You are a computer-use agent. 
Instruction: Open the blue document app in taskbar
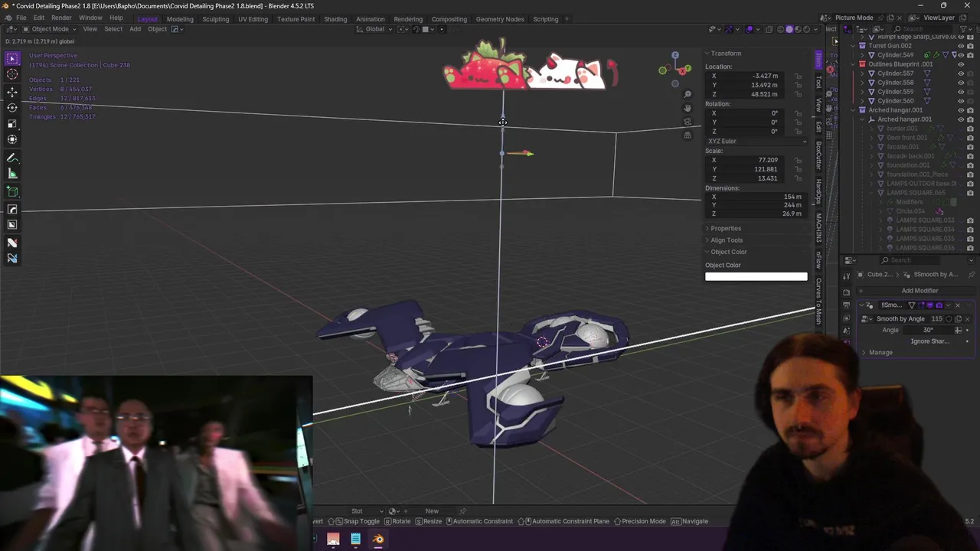[x=355, y=540]
